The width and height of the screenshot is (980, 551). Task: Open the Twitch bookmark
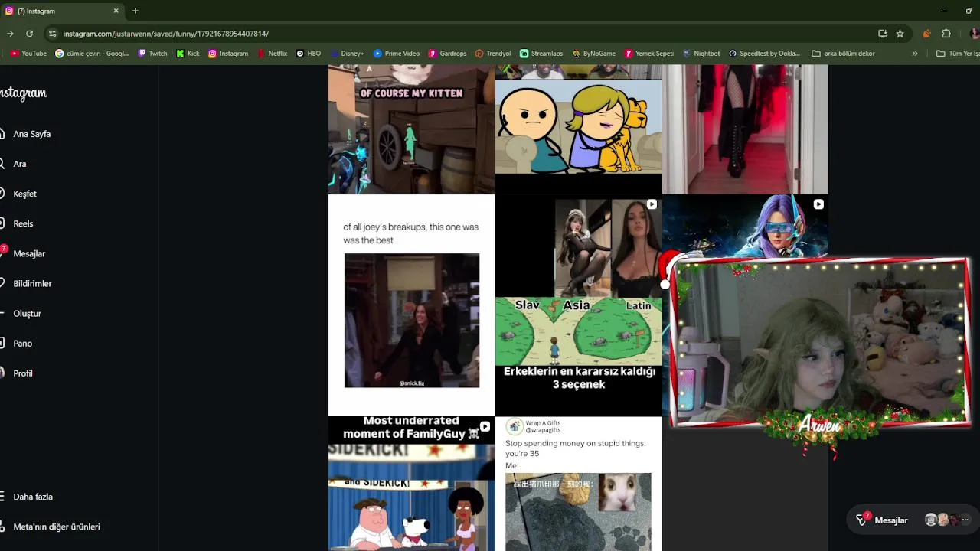click(x=152, y=54)
